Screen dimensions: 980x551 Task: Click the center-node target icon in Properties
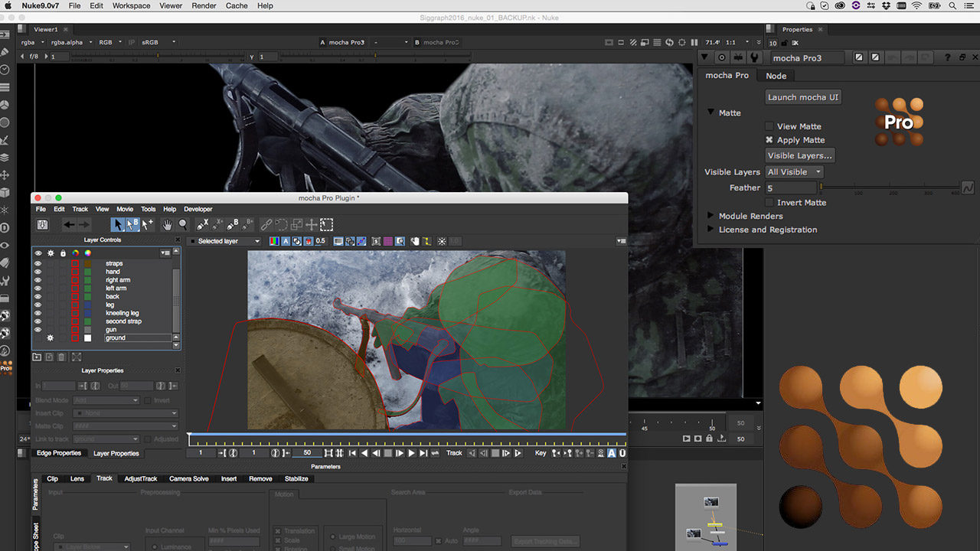pyautogui.click(x=721, y=57)
